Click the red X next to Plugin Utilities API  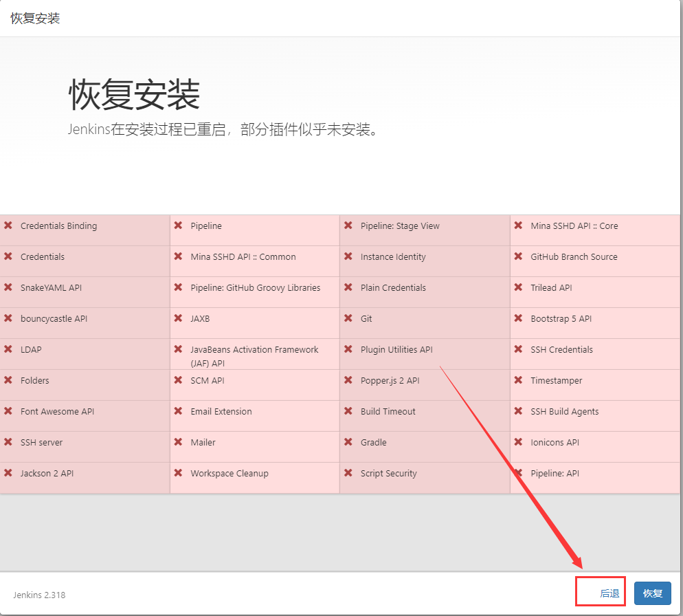348,349
